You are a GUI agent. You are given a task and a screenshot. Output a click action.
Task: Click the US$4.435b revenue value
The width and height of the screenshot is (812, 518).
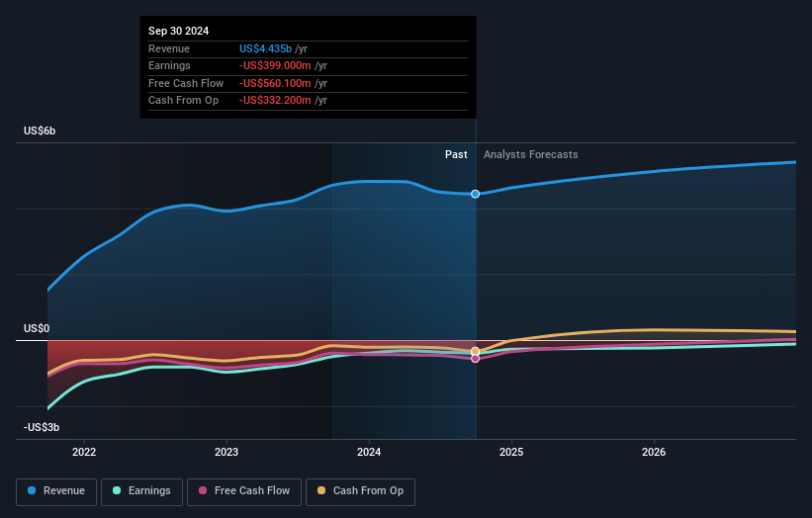(265, 48)
